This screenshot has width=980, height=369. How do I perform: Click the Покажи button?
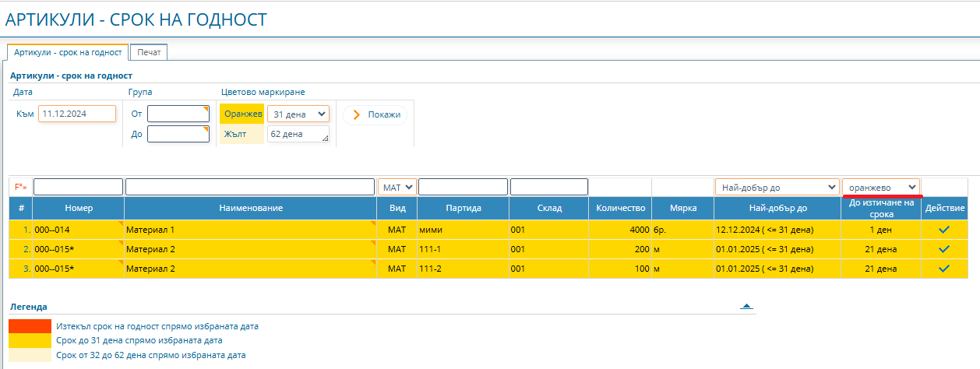pyautogui.click(x=375, y=114)
